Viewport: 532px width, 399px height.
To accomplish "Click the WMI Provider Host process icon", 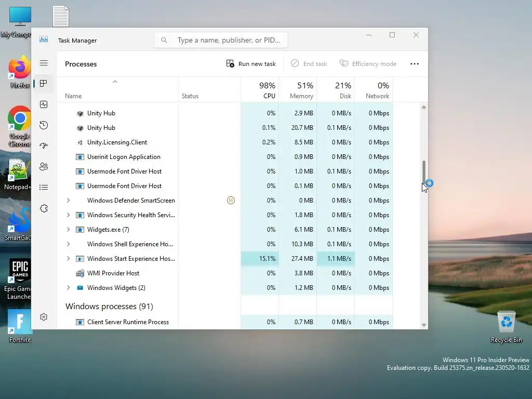I will pos(80,273).
